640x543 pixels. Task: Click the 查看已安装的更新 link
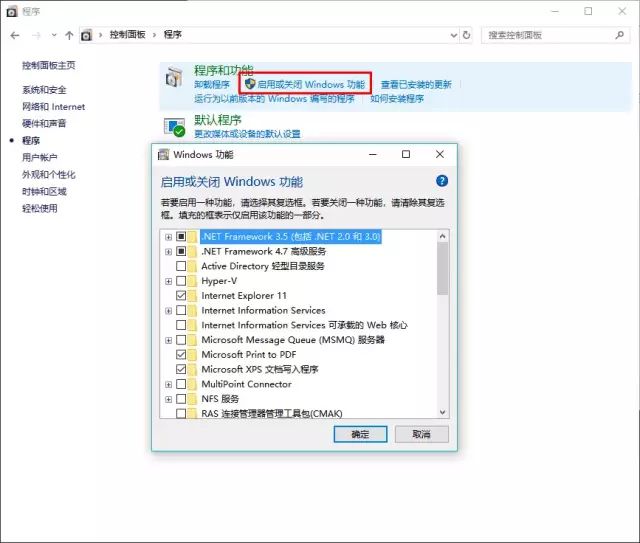point(416,85)
